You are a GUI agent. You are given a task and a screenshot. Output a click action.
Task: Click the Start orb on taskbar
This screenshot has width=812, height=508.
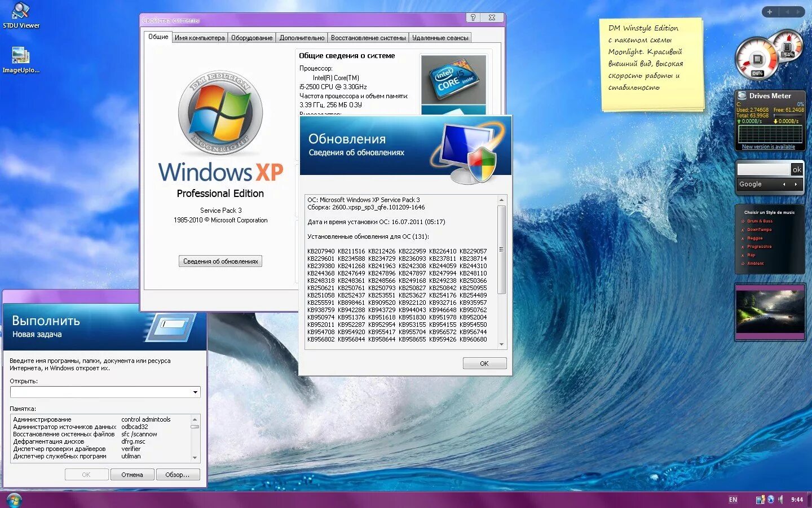pos(14,500)
